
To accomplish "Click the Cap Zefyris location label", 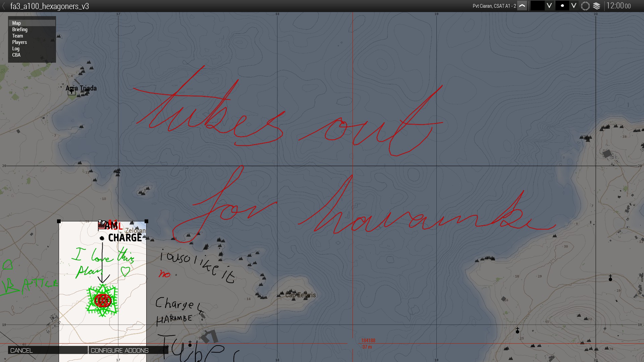I will pyautogui.click(x=301, y=295).
